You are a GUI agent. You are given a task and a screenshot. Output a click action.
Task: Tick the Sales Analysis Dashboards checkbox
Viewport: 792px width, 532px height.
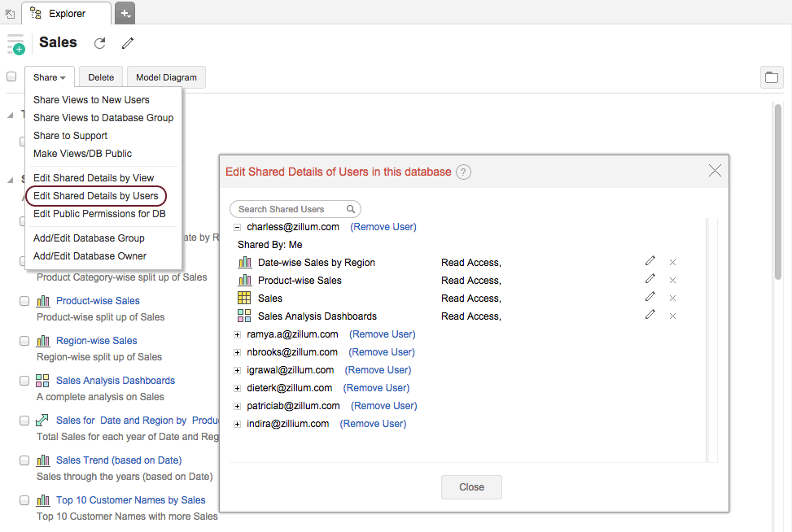24,381
